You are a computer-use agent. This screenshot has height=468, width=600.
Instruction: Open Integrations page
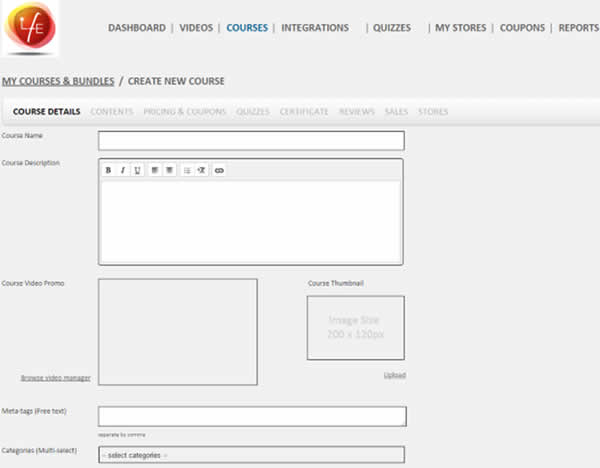pyautogui.click(x=315, y=28)
